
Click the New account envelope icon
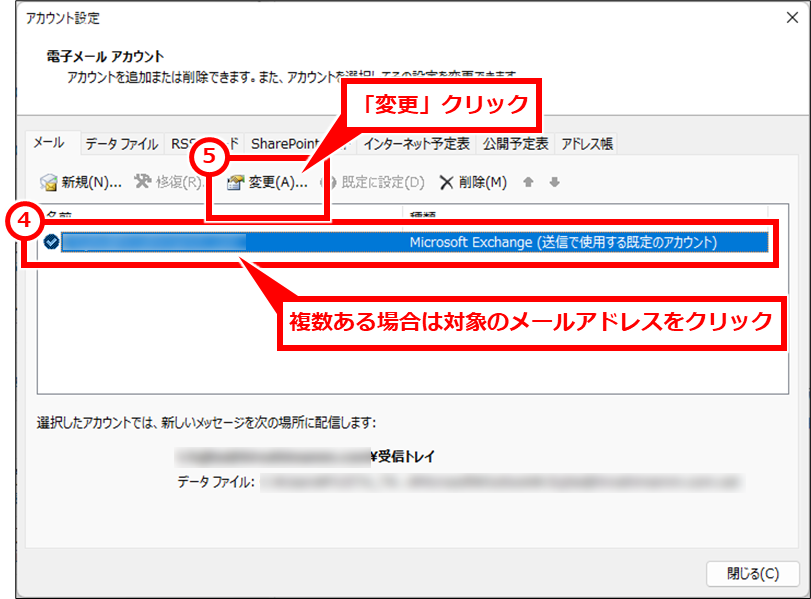49,182
